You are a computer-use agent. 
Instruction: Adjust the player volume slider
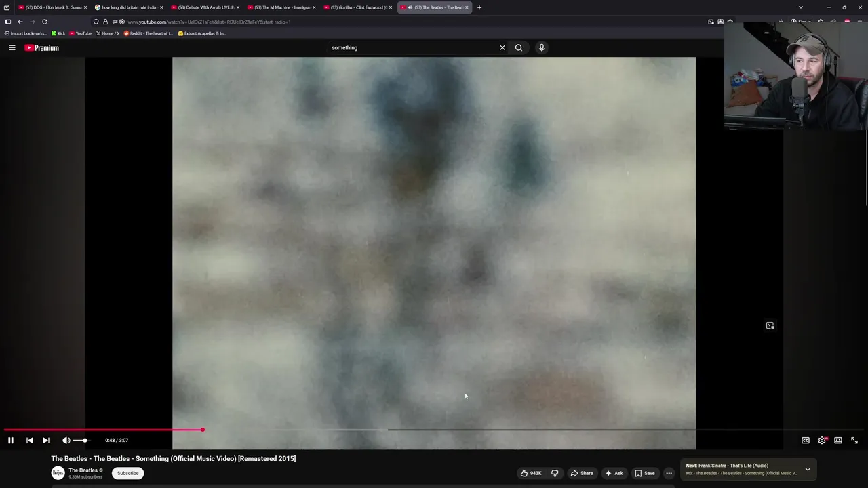80,441
